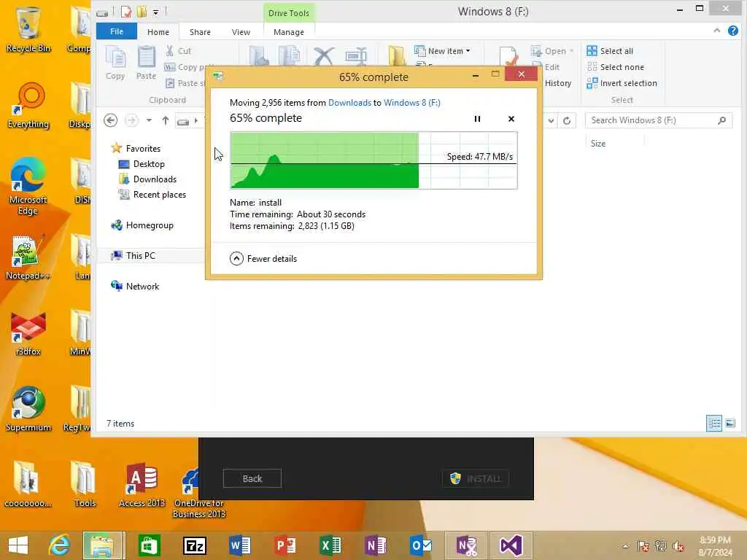The height and width of the screenshot is (560, 747).
Task: Switch to large icons view layout
Action: pyautogui.click(x=730, y=423)
